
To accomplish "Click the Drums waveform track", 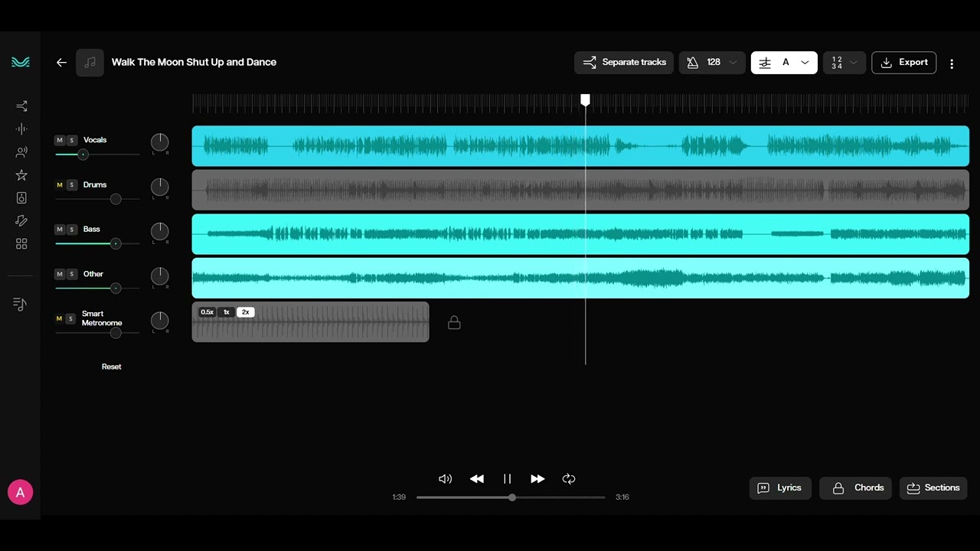I will pyautogui.click(x=580, y=190).
